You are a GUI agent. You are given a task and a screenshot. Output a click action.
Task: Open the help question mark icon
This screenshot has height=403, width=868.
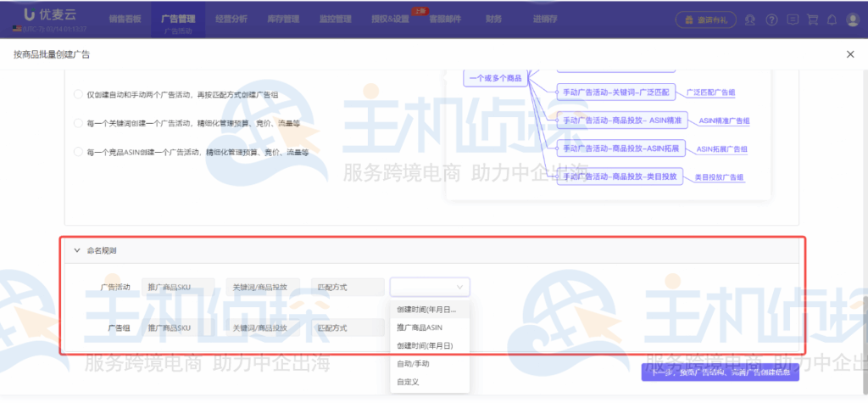tap(771, 20)
